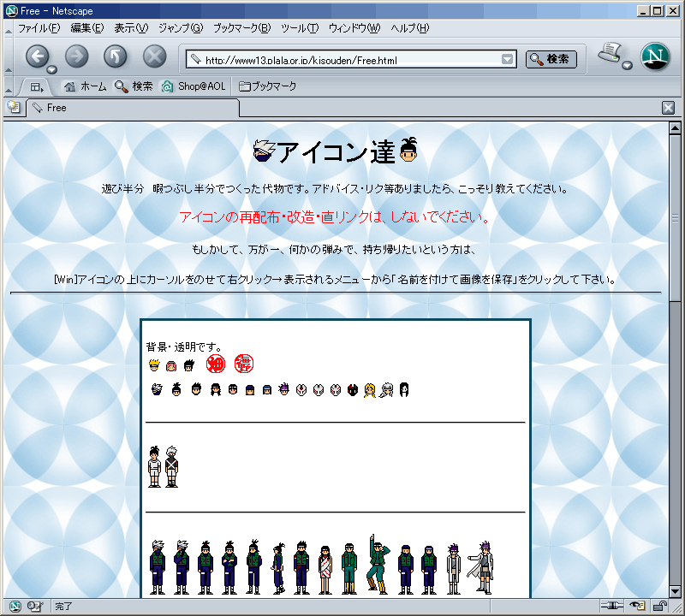
Task: Open the ファイル(F) menu
Action: coord(39,28)
